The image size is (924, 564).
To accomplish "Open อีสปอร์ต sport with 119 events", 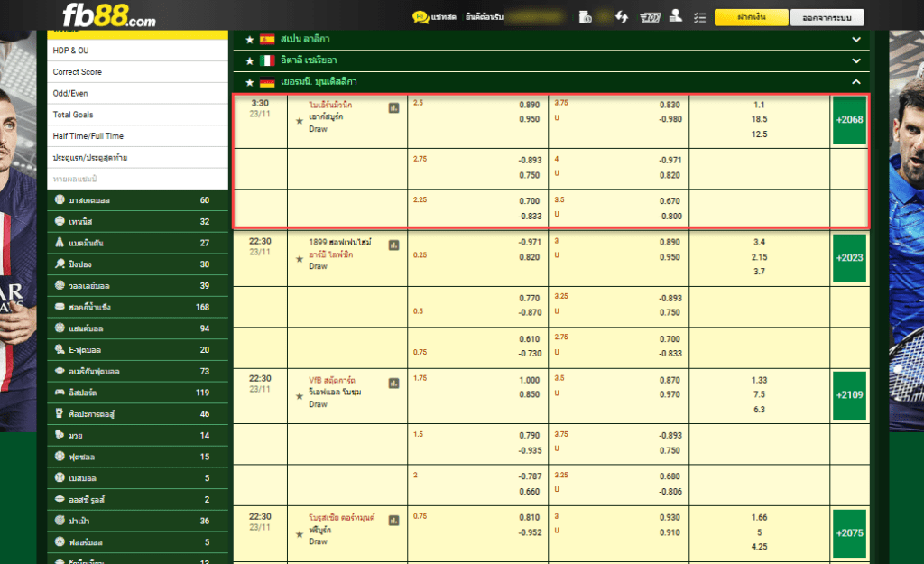I will coord(137,393).
